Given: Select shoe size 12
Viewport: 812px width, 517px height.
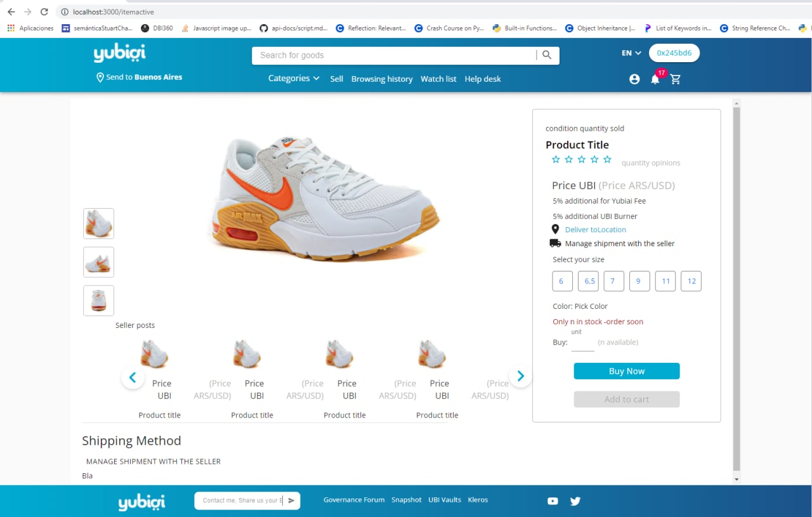Looking at the screenshot, I should coord(691,281).
